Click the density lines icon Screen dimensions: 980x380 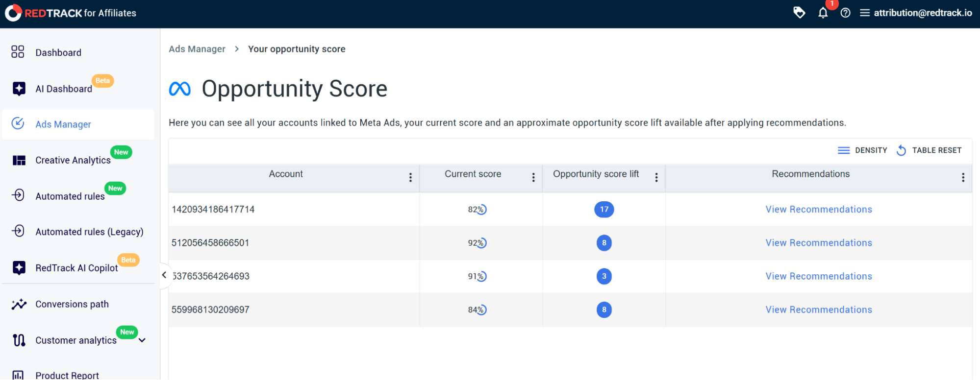point(844,150)
